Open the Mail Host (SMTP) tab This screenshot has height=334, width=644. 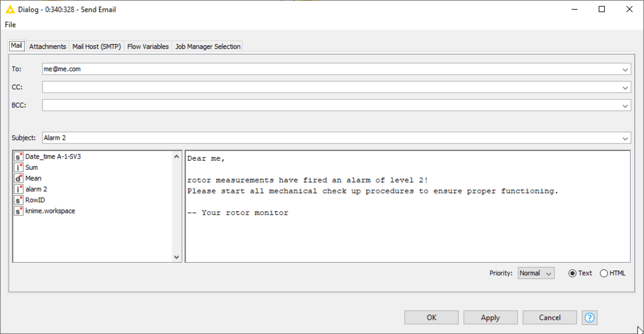tap(96, 47)
